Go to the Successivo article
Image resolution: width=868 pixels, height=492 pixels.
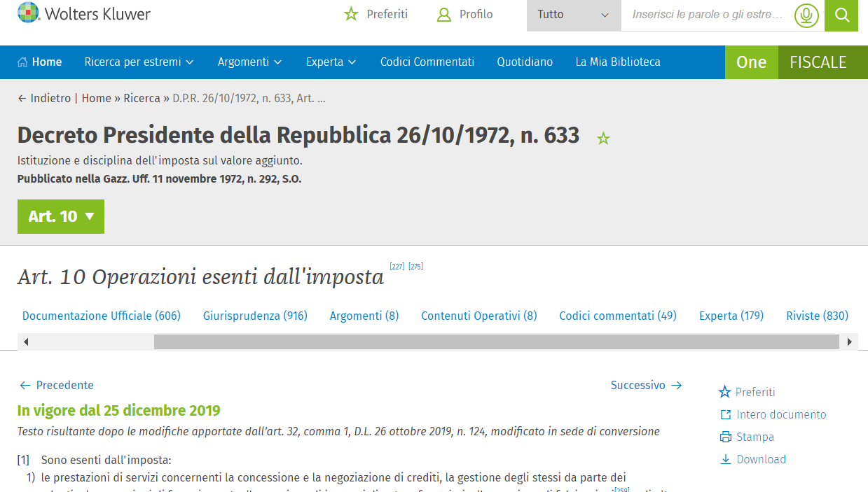pos(645,385)
